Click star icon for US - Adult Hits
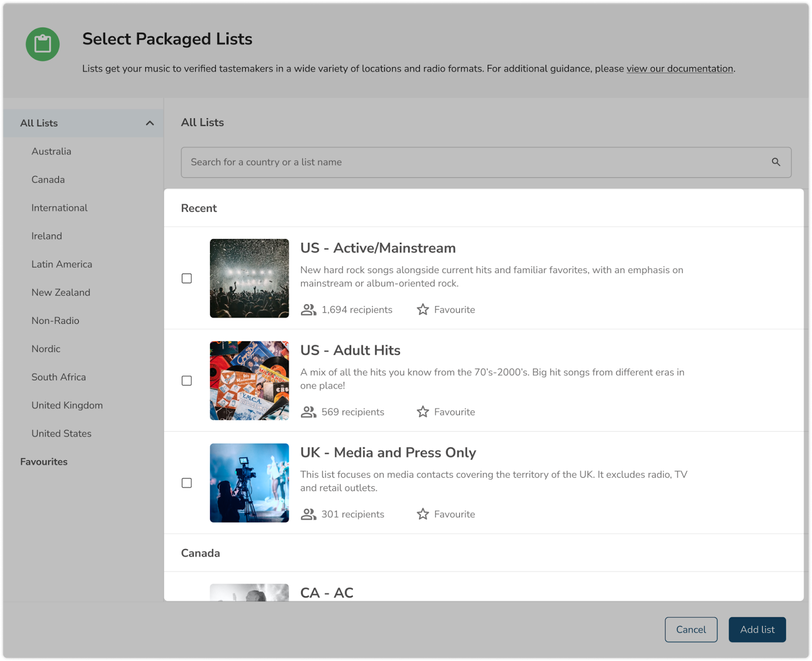This screenshot has width=812, height=661. (x=423, y=412)
